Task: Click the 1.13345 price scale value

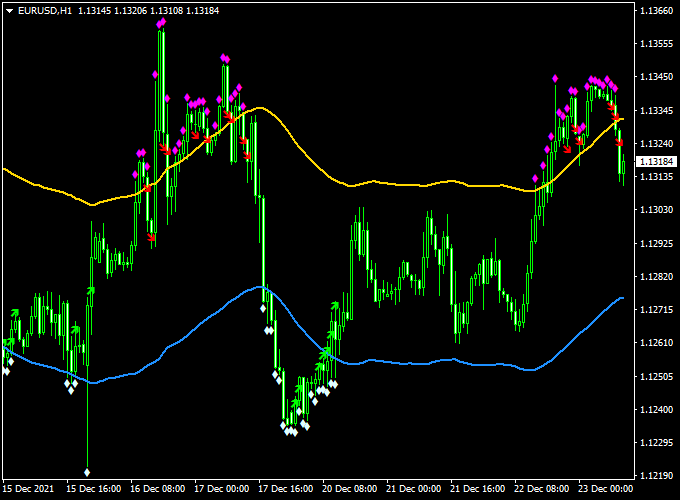Action: [x=657, y=111]
